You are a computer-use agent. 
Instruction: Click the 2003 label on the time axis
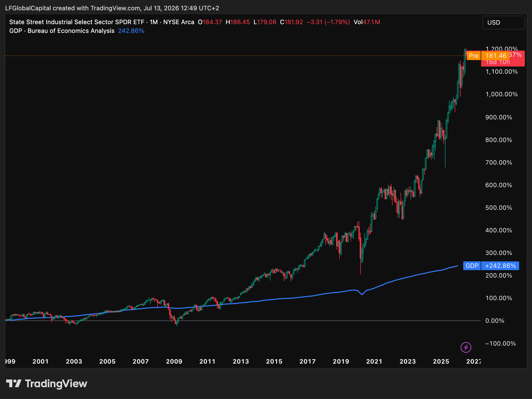point(74,362)
